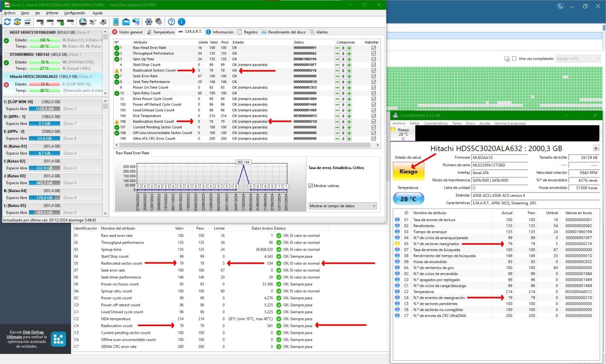Click the globe disk toolbar icon
The image size is (606, 364).
83,22
